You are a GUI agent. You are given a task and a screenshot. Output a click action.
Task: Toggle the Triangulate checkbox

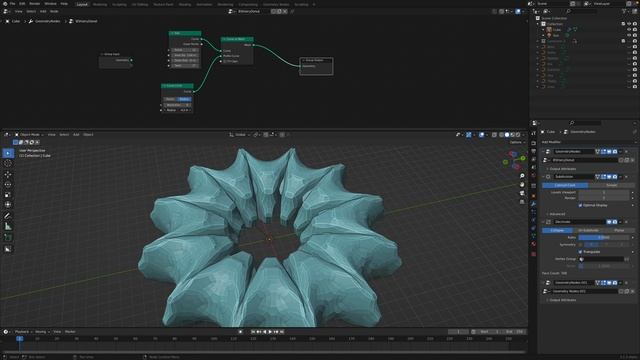pyautogui.click(x=580, y=252)
